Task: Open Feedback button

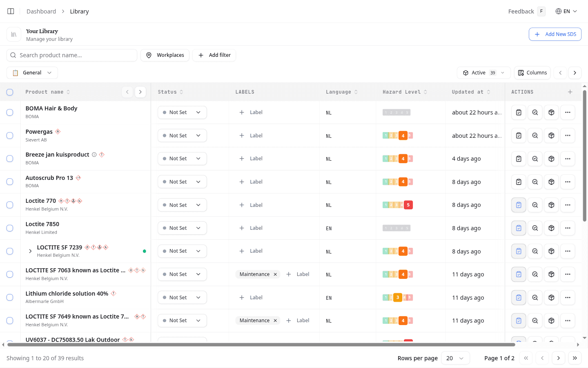Action: click(x=527, y=11)
